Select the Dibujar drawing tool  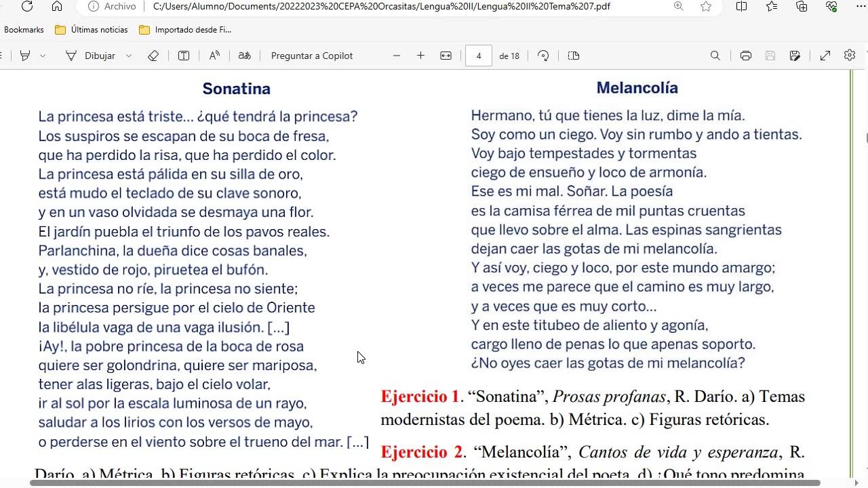[x=91, y=56]
